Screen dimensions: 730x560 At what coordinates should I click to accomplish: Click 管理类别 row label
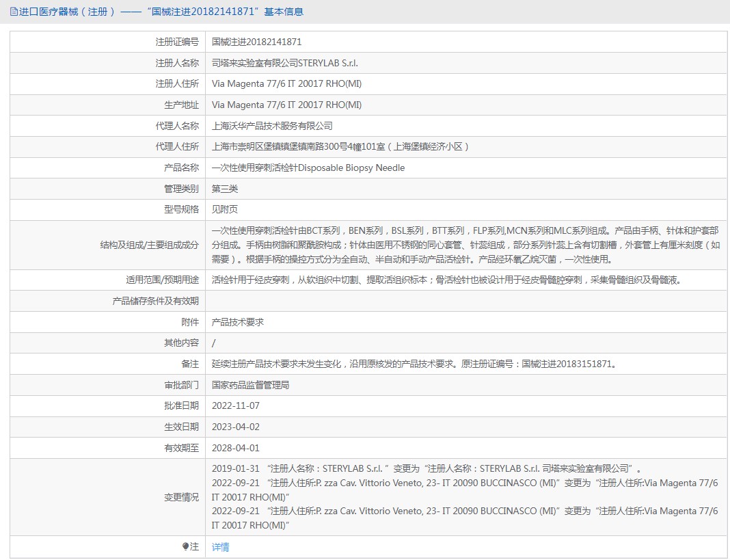[181, 189]
